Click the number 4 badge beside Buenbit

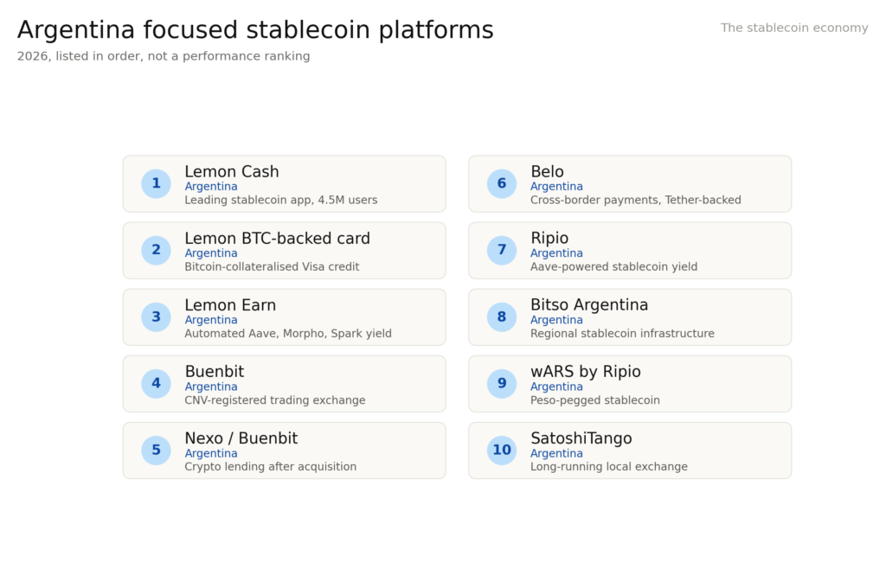tap(156, 384)
